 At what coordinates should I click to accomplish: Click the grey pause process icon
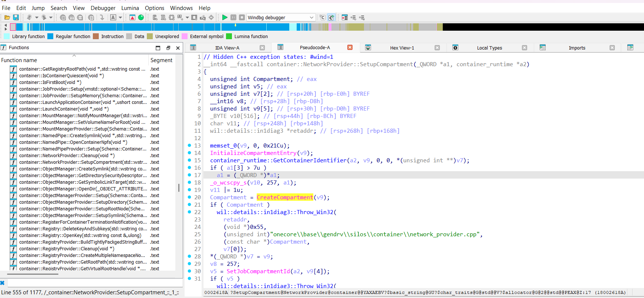pyautogui.click(x=233, y=17)
